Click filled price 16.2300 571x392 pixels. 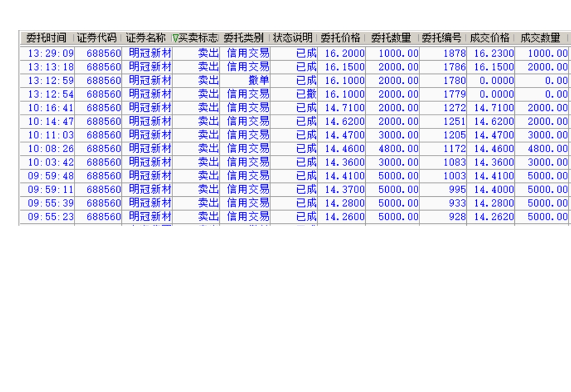[494, 53]
